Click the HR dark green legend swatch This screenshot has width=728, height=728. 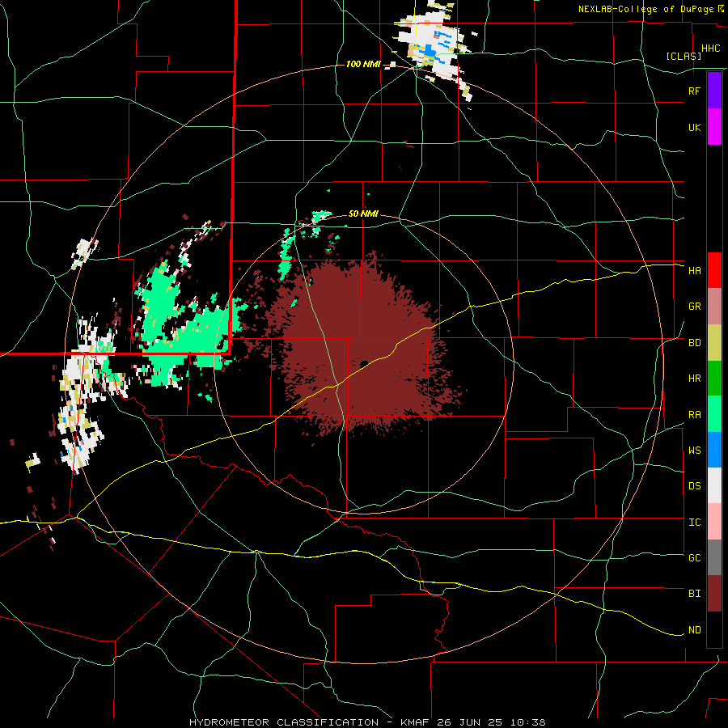[714, 379]
